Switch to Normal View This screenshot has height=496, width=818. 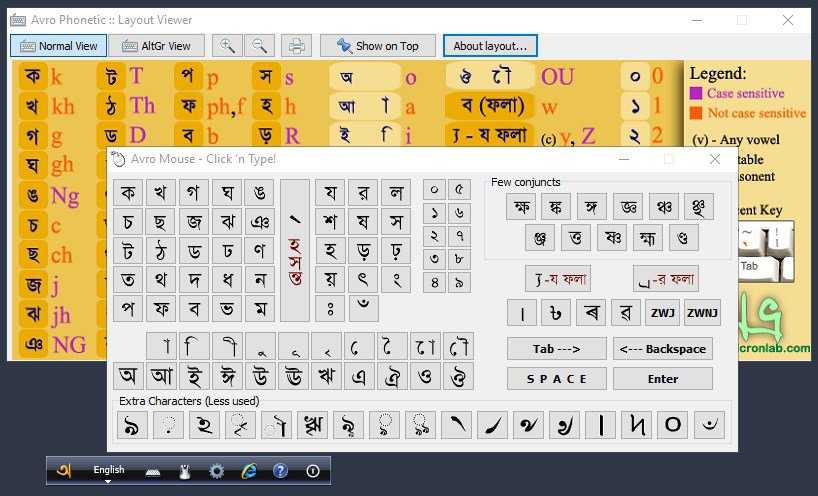(58, 45)
